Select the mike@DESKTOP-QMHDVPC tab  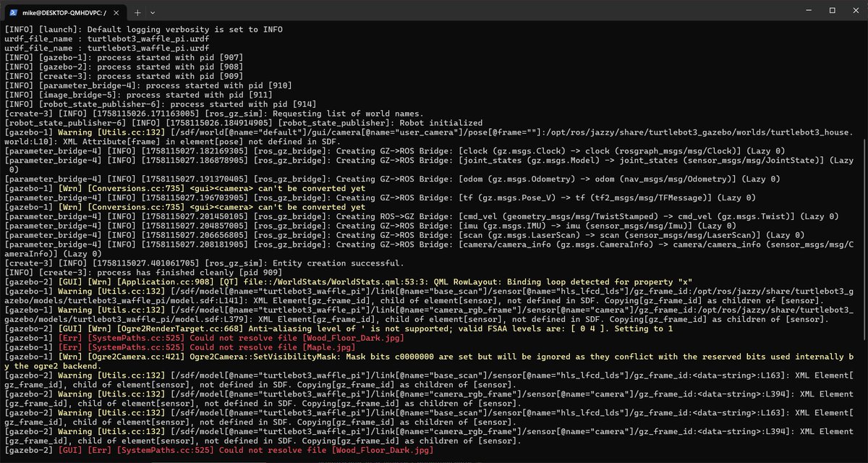(x=64, y=12)
